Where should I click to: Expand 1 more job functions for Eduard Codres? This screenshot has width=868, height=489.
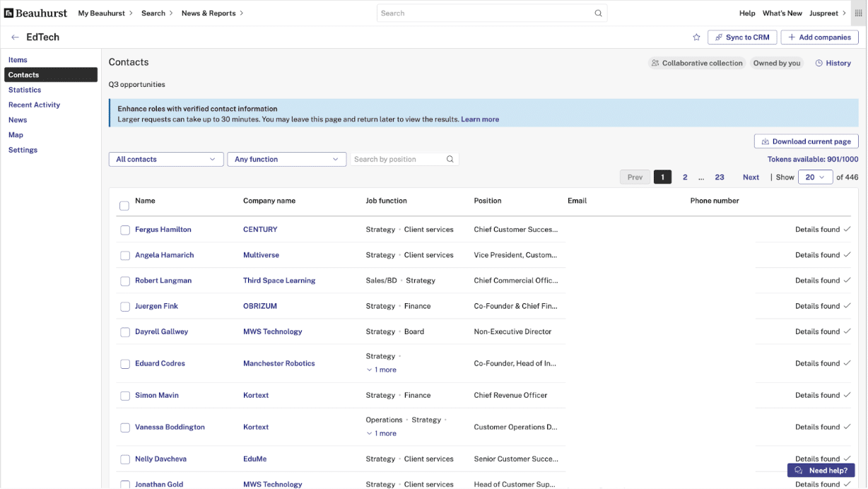tap(381, 370)
